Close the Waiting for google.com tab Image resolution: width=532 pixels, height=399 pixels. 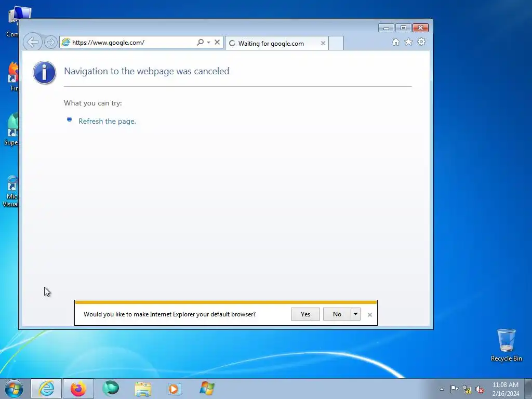pyautogui.click(x=323, y=43)
